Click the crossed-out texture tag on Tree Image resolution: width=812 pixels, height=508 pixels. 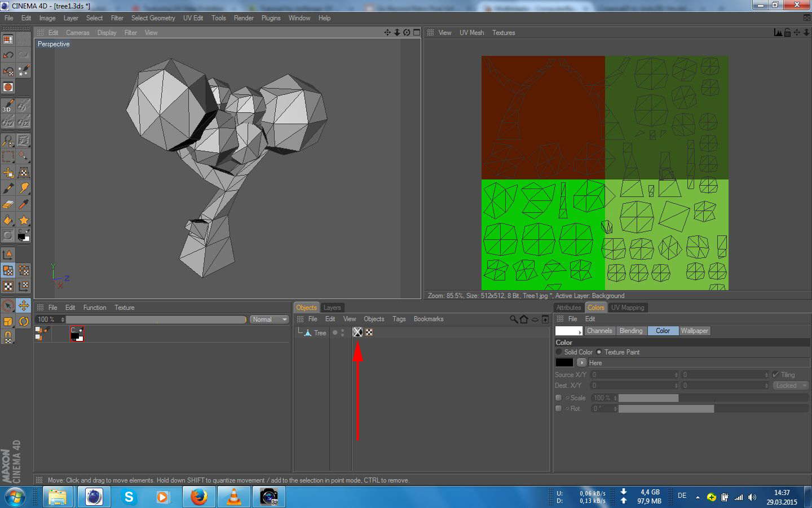pyautogui.click(x=358, y=332)
